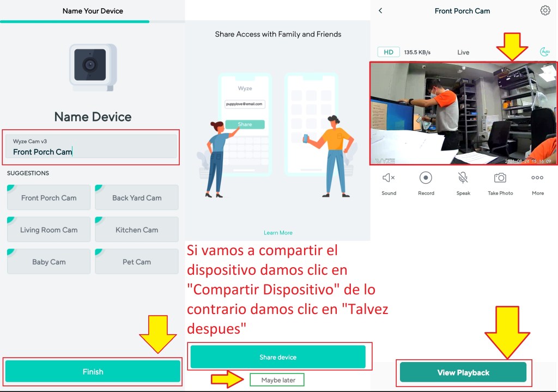
Task: Start recording with the Record icon
Action: click(426, 178)
